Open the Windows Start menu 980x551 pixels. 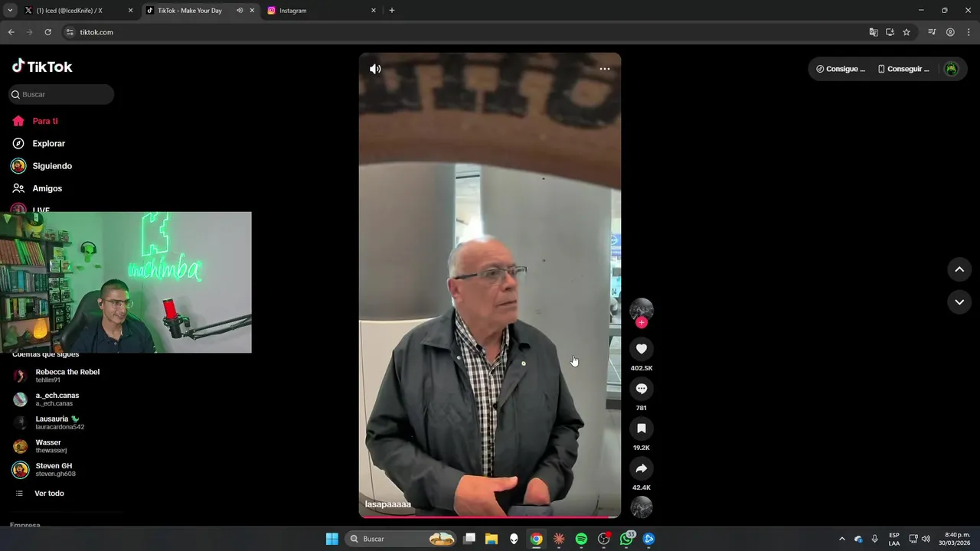(x=332, y=539)
